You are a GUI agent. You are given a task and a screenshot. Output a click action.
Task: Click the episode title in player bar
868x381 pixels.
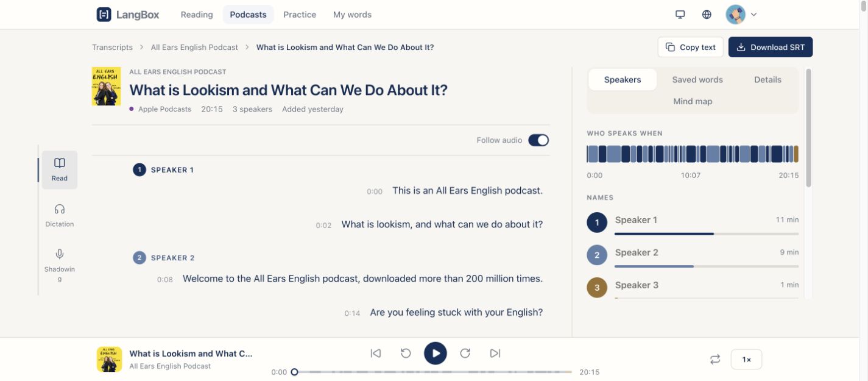[x=191, y=354]
